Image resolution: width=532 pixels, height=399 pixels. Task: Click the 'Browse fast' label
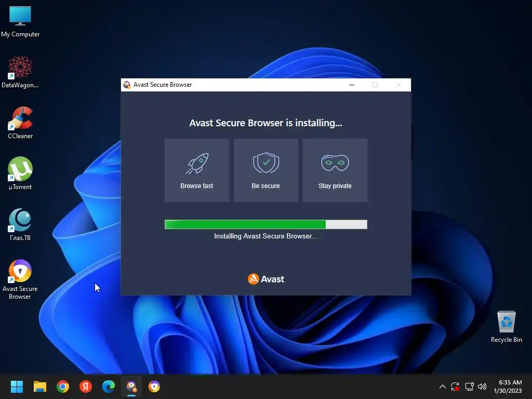click(x=197, y=186)
